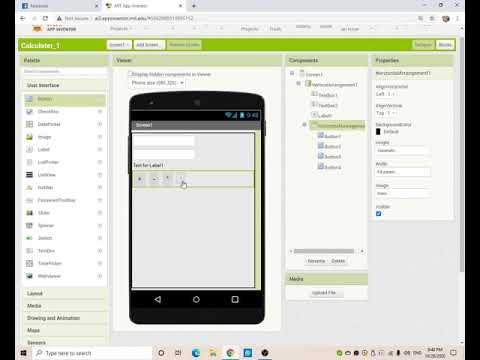Select the Button component icon in Palette
The image size is (480, 360).
point(29,99)
